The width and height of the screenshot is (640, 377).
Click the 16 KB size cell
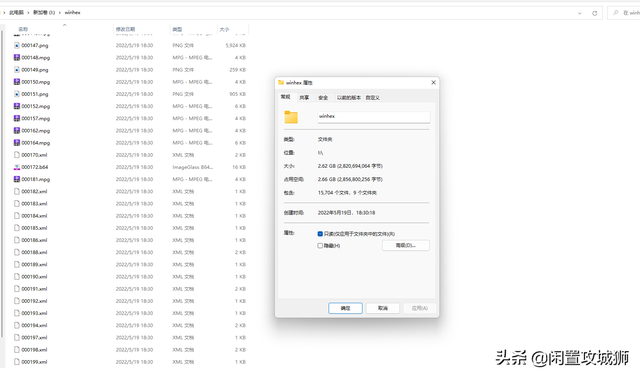239,167
